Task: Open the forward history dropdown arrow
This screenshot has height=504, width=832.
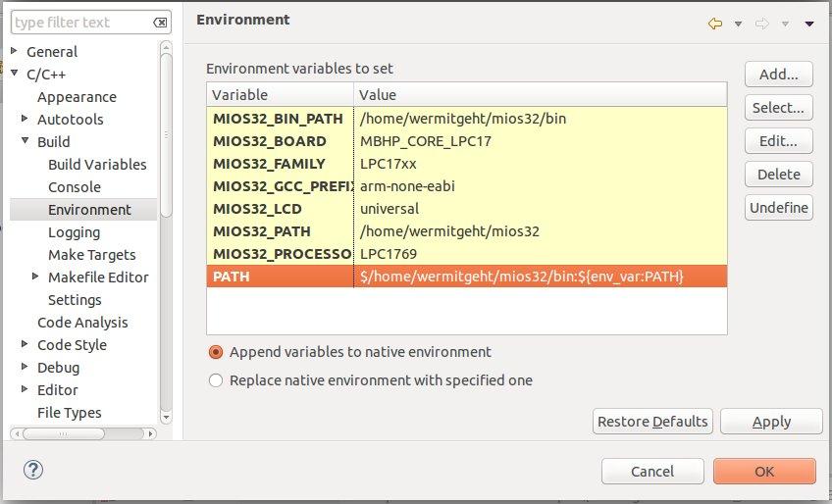Action: click(785, 24)
